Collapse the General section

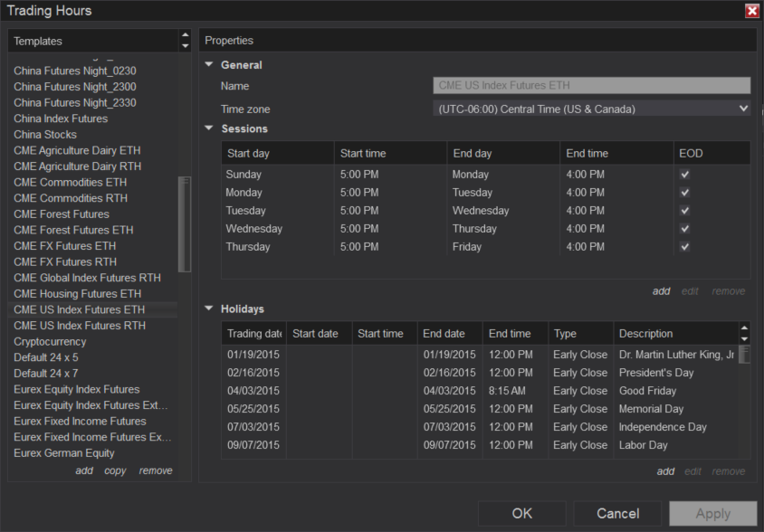click(209, 64)
